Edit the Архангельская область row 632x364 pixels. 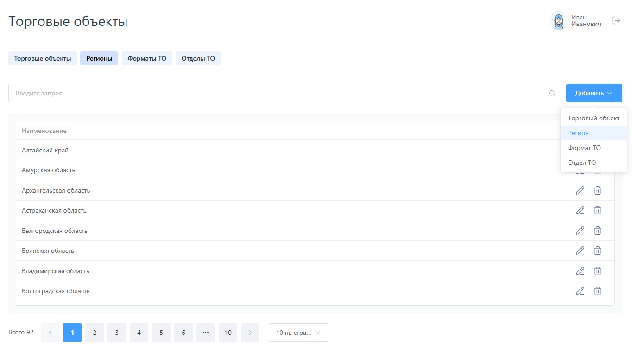[x=580, y=190]
